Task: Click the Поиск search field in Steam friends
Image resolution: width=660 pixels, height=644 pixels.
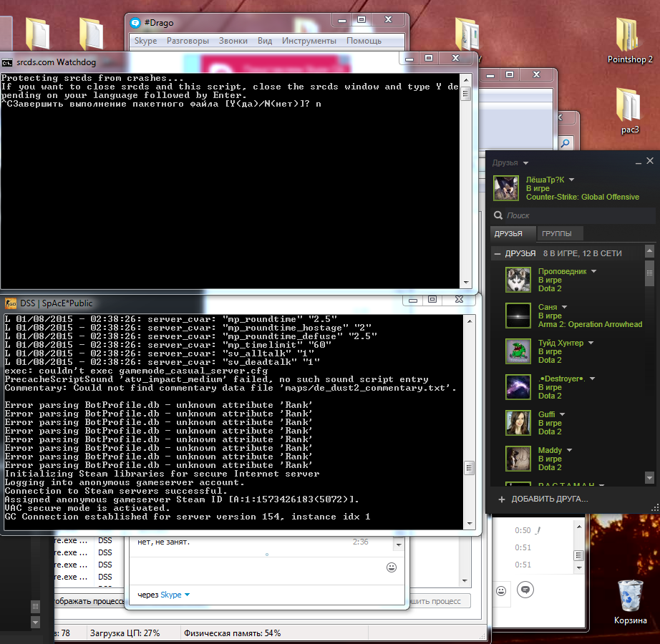Action: (573, 215)
